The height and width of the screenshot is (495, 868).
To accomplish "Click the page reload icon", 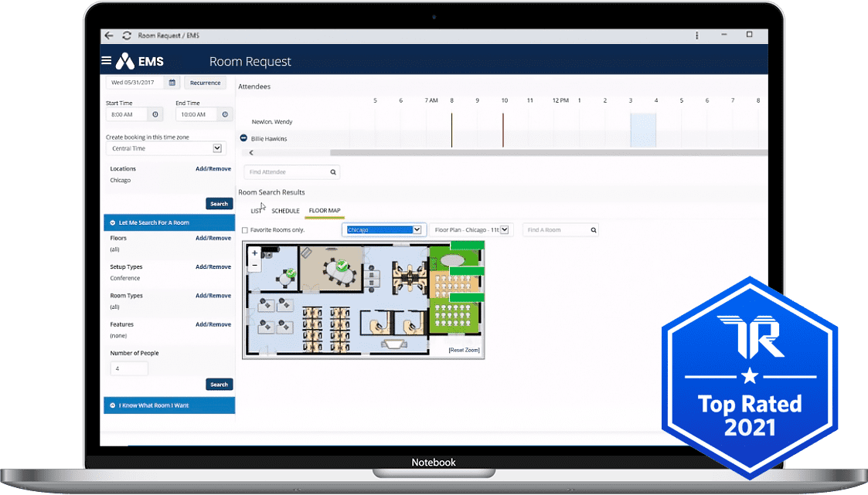I will tap(127, 36).
